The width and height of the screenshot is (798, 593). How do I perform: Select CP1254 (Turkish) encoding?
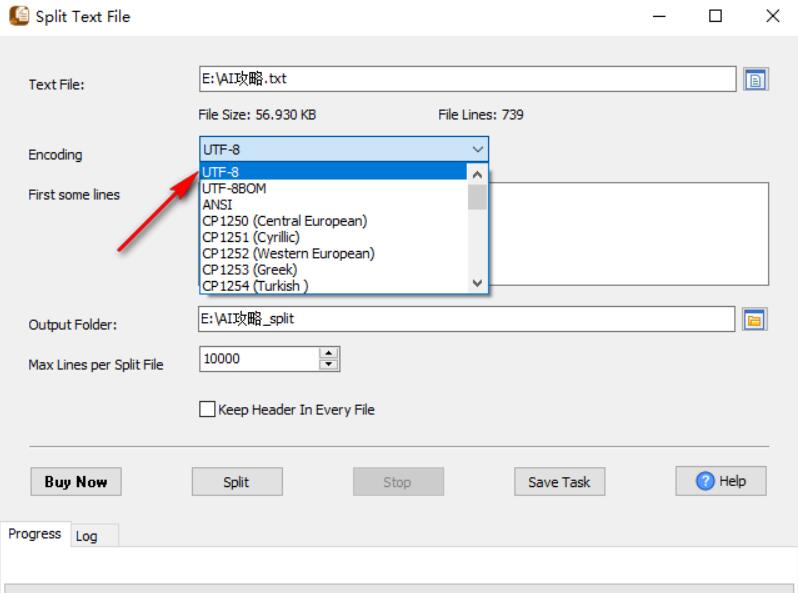(x=333, y=286)
